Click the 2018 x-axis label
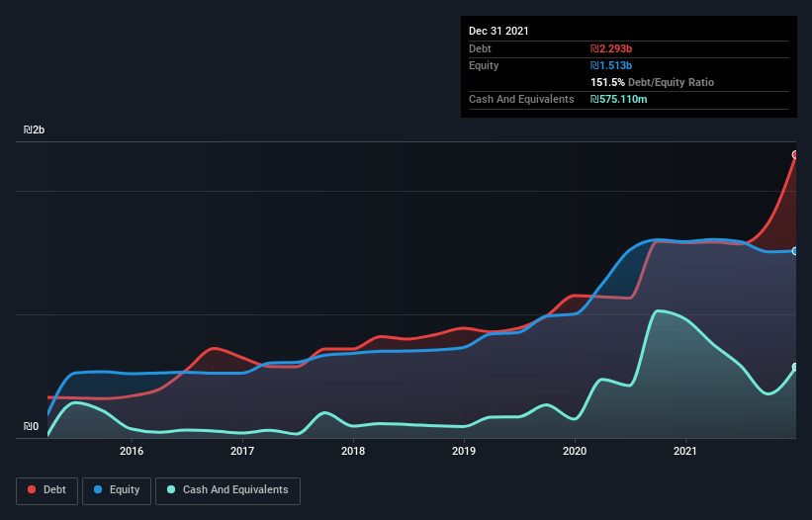The width and height of the screenshot is (812, 520). click(353, 451)
